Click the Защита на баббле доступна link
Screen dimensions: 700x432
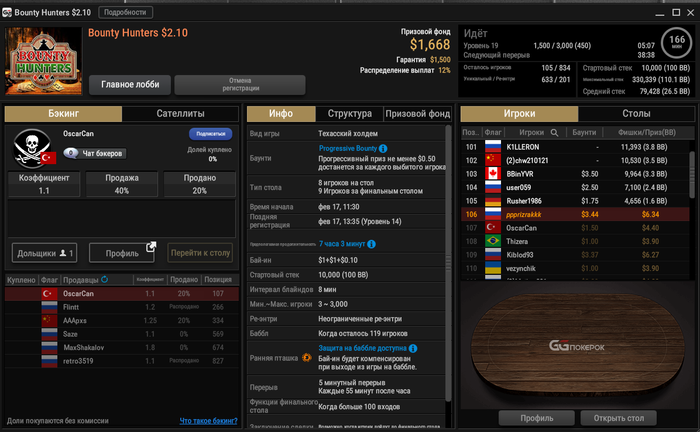(x=362, y=348)
